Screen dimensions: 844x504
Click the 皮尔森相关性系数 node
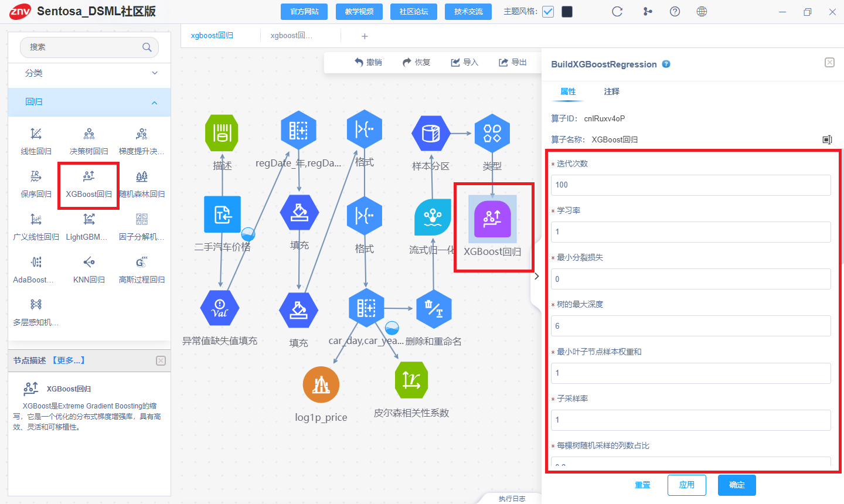(411, 380)
